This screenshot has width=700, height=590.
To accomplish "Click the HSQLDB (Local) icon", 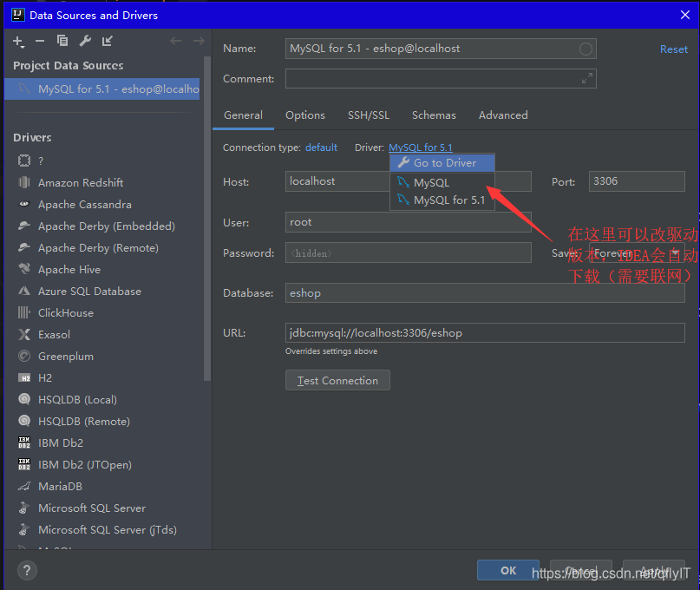I will (24, 399).
